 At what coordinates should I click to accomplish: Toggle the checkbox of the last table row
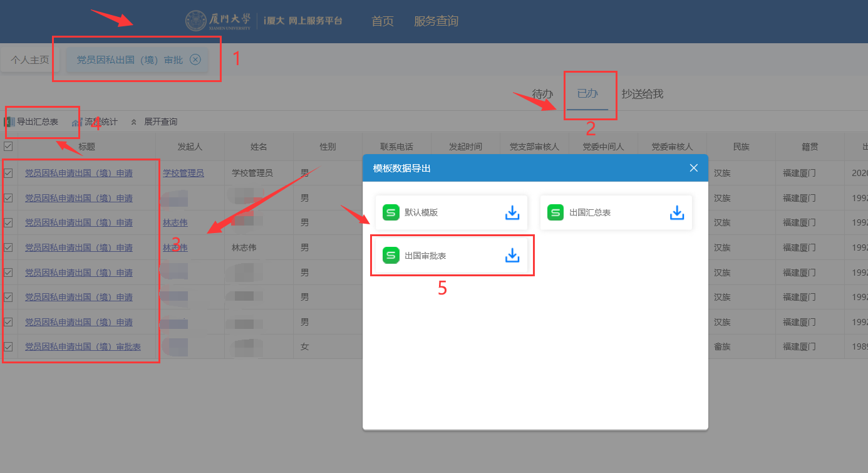coord(8,346)
